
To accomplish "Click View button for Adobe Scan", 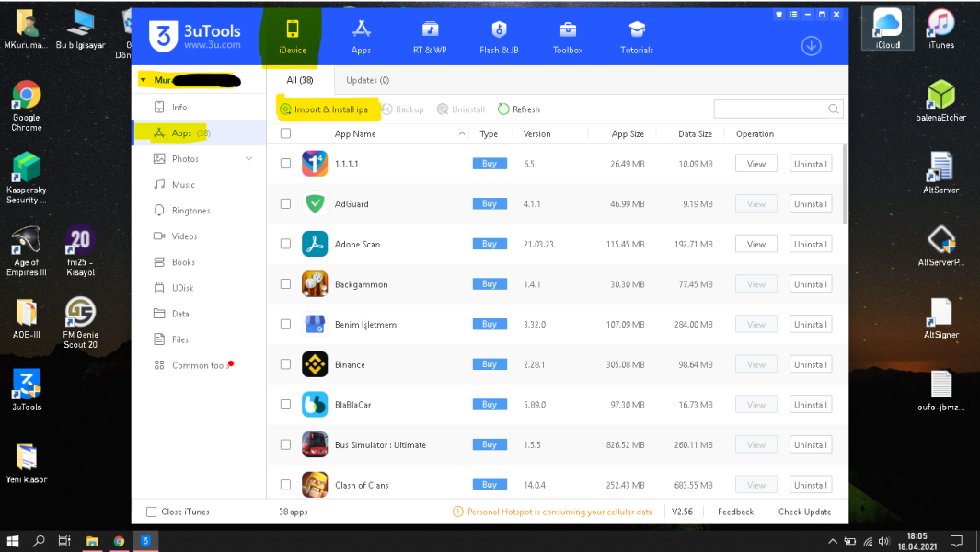I will pyautogui.click(x=755, y=244).
